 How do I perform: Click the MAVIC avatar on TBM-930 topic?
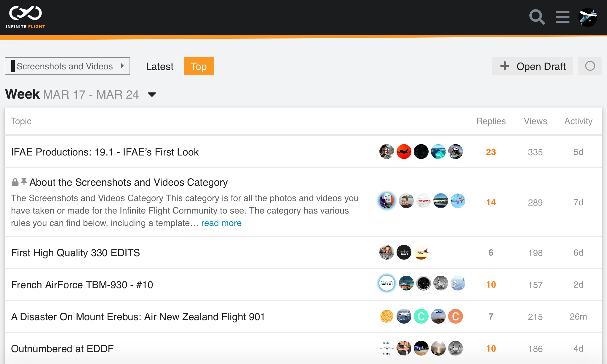click(386, 283)
